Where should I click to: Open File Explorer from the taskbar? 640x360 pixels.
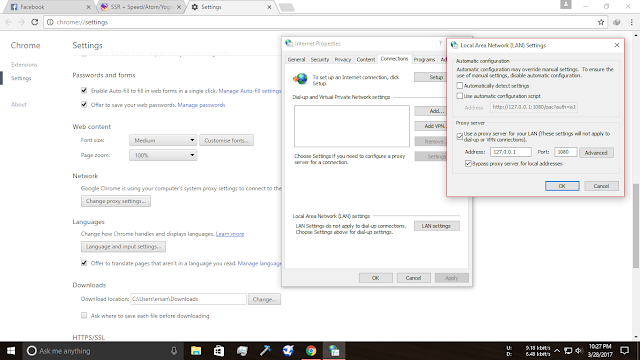pos(196,351)
